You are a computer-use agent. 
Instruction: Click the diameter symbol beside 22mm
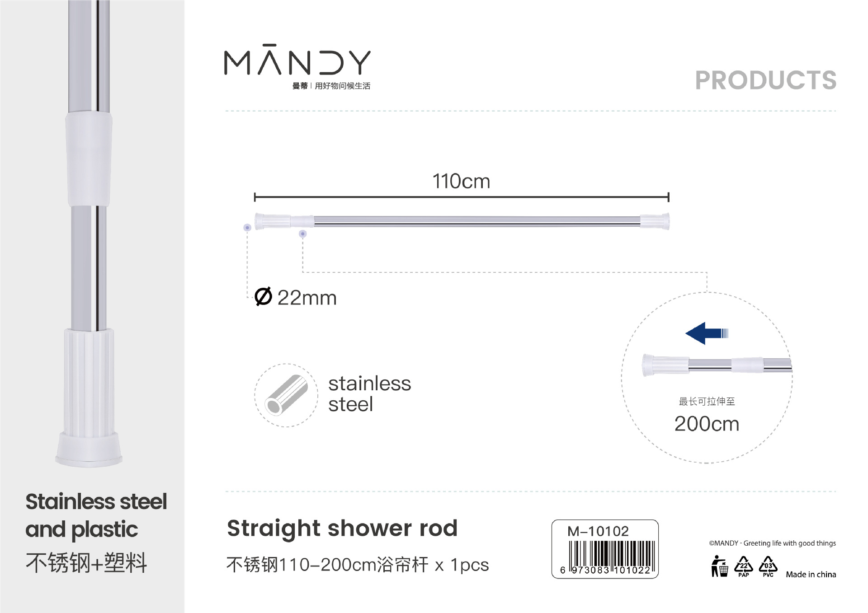coord(263,297)
